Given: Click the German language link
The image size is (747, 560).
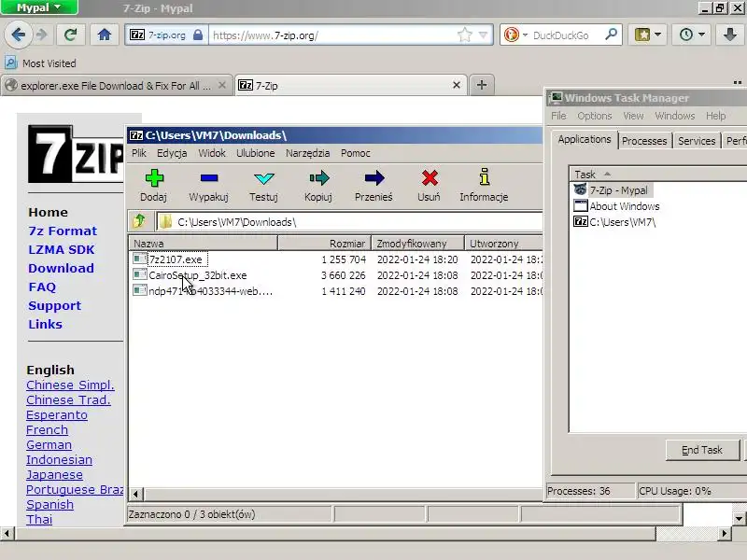Looking at the screenshot, I should [x=49, y=445].
